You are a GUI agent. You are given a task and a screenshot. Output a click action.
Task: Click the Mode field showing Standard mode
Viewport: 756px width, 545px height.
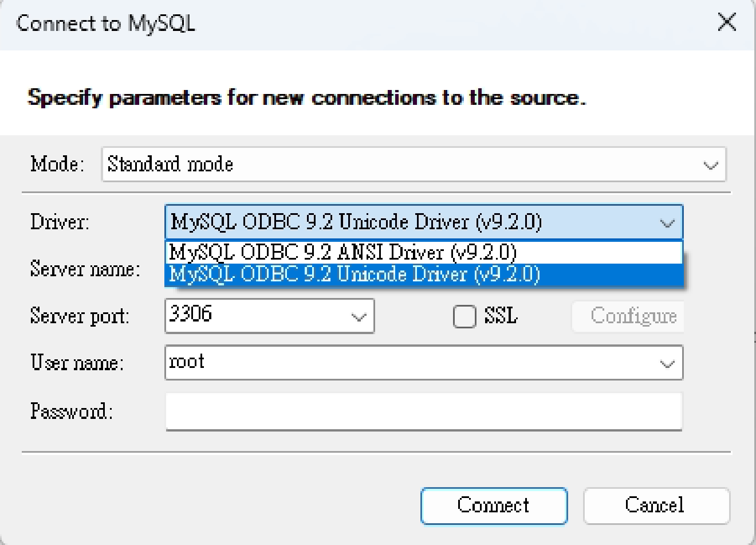click(344, 164)
